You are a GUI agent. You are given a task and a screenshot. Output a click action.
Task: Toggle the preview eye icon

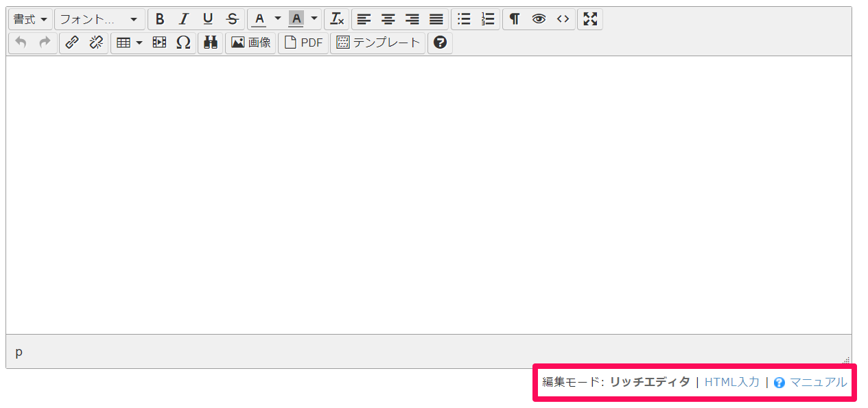[538, 19]
